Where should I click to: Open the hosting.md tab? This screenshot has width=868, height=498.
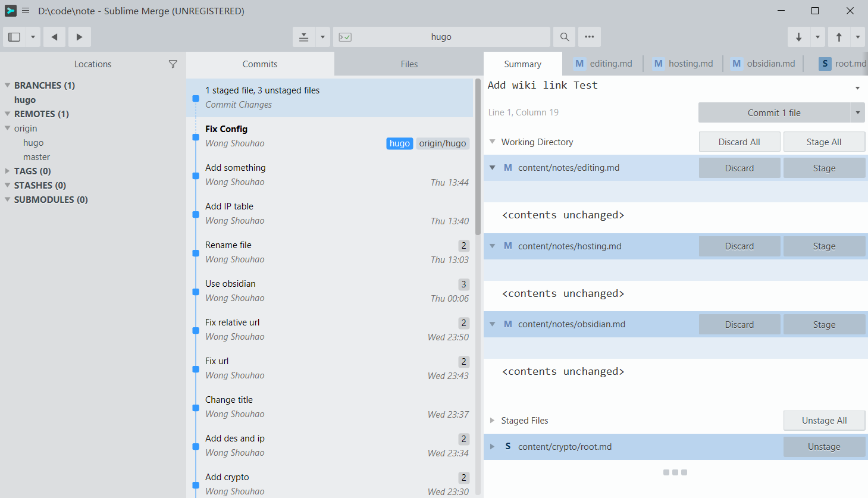tap(683, 64)
